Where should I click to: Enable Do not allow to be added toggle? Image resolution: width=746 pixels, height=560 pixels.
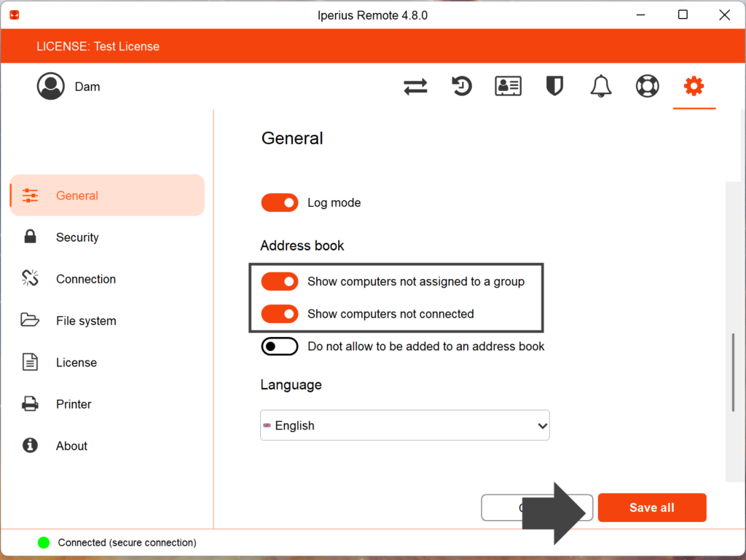point(280,346)
